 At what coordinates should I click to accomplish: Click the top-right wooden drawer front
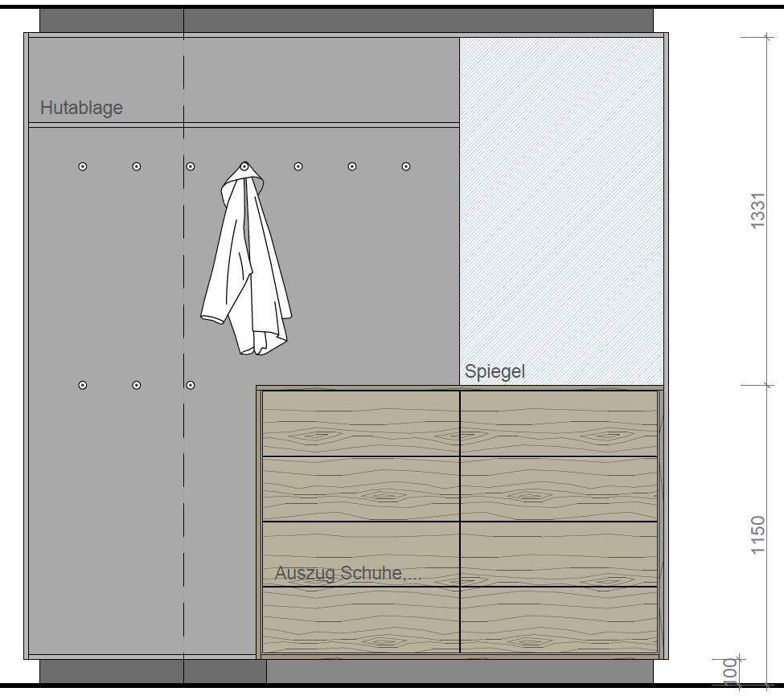559,424
